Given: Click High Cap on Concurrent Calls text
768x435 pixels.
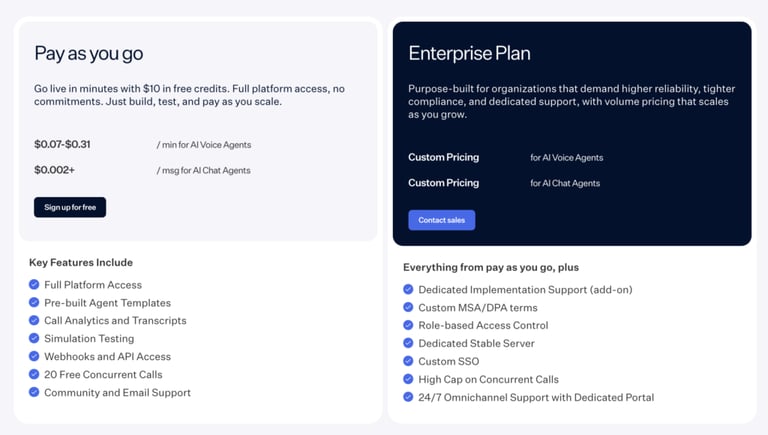Looking at the screenshot, I should point(488,380).
